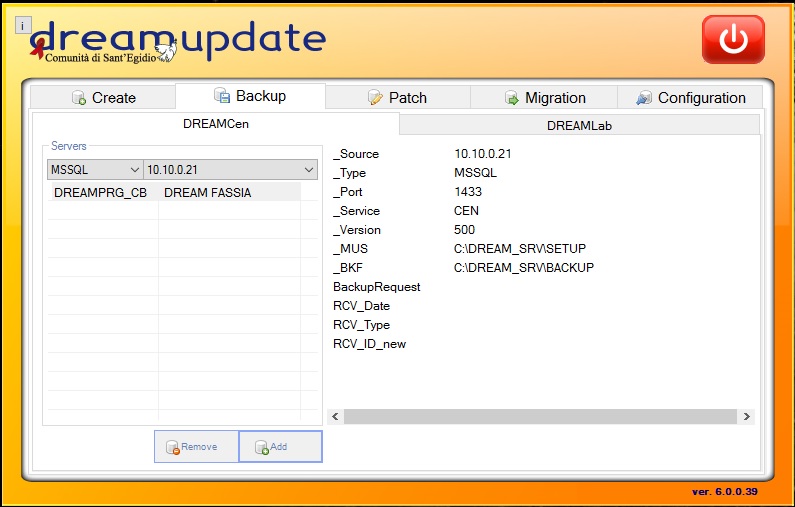The image size is (795, 507).
Task: Click the _BKF property label
Action: pyautogui.click(x=348, y=268)
